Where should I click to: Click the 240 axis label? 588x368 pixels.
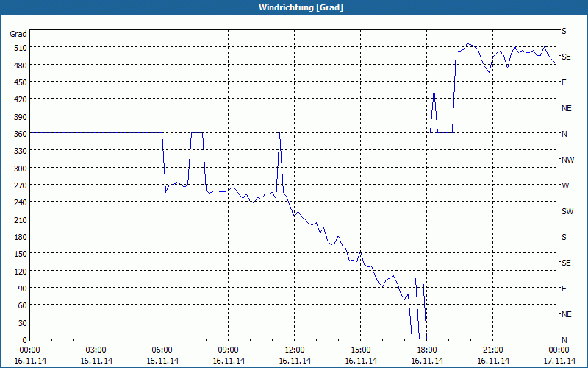tap(21, 202)
